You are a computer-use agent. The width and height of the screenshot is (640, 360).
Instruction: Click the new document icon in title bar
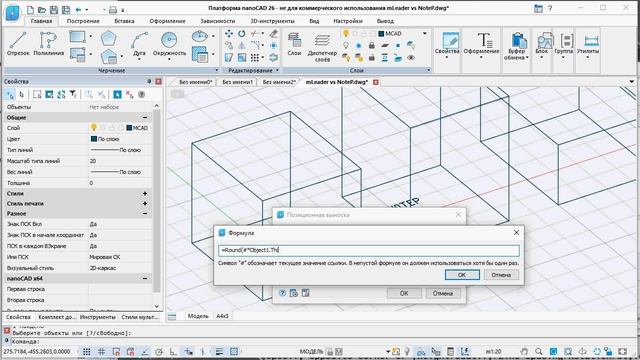coord(30,9)
